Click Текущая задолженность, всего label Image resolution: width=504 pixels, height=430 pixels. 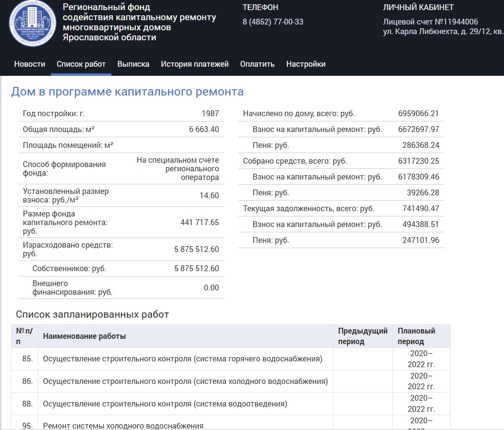(308, 208)
